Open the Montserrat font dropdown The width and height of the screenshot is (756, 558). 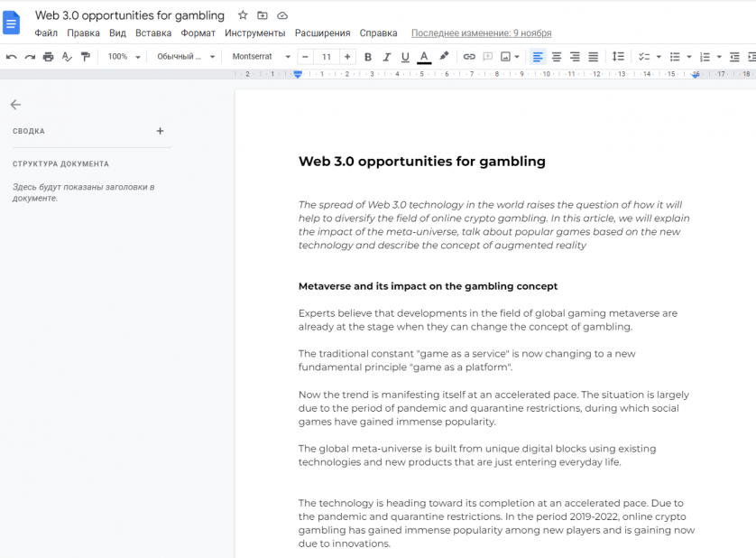(x=262, y=57)
